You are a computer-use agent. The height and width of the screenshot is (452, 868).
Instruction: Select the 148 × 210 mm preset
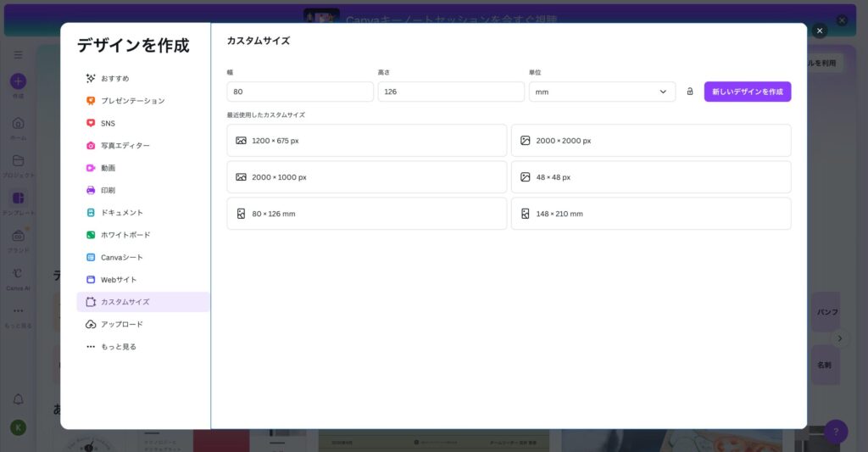coord(650,214)
